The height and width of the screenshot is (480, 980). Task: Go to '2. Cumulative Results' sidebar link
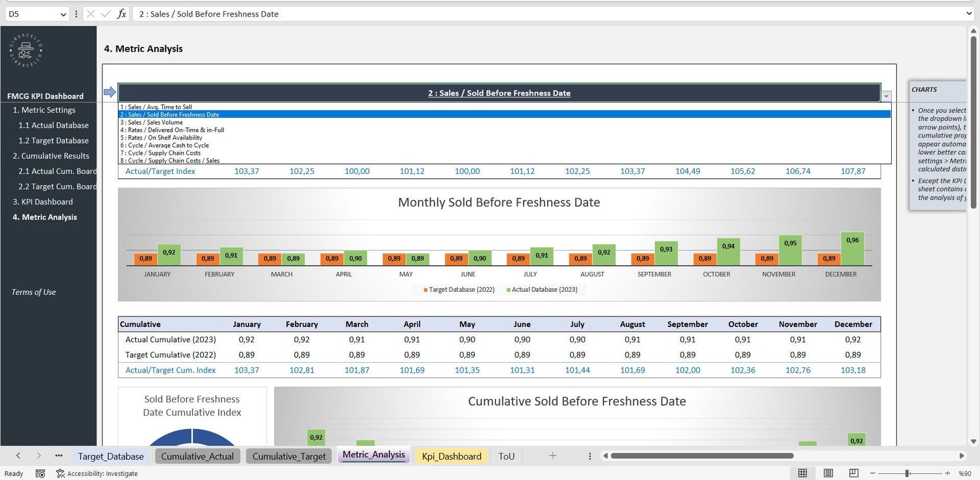(51, 156)
